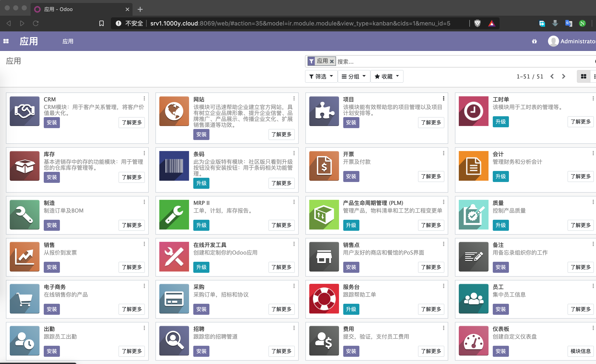Screen dimensions: 596x364
Task: Click the 质量 clipboard check icon
Action: tap(473, 214)
